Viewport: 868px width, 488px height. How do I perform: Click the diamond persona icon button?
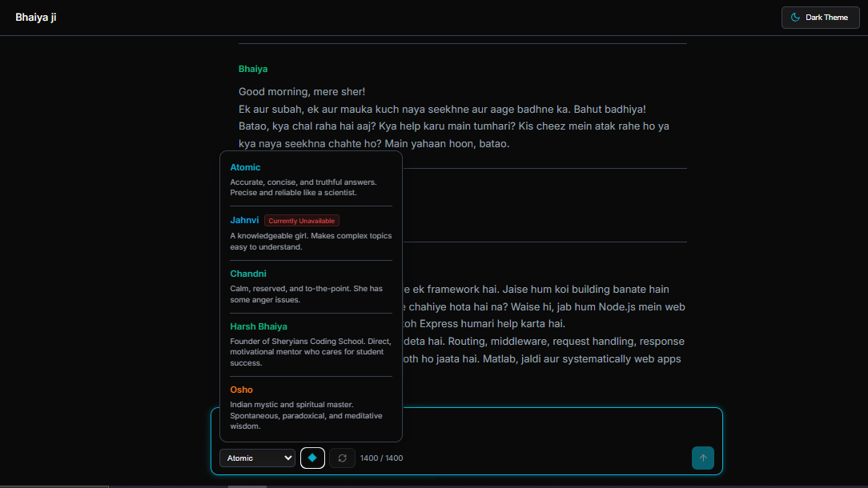(x=312, y=458)
